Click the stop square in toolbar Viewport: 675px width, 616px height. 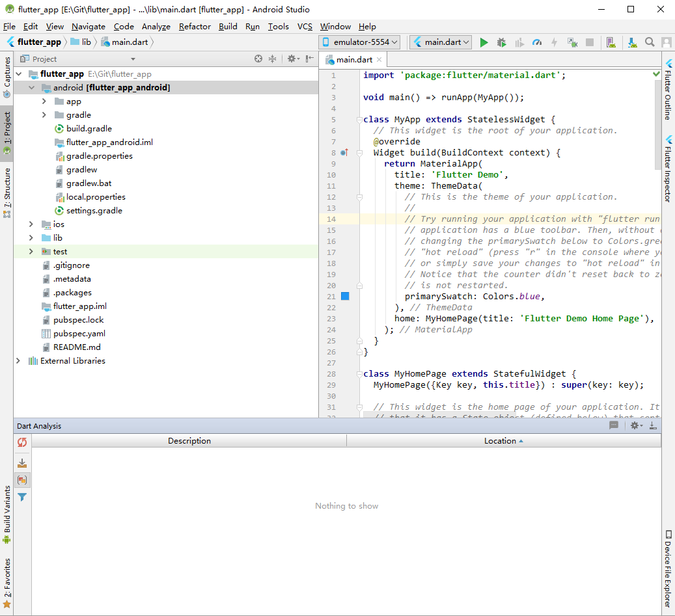pyautogui.click(x=590, y=42)
